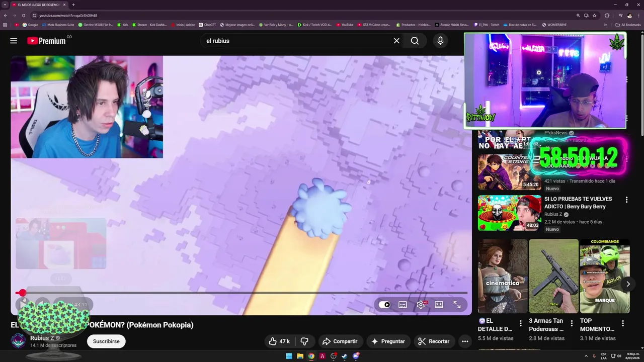Open options for 'EL DETALLE D...' short
Screen dimensions: 644x362
point(521,323)
